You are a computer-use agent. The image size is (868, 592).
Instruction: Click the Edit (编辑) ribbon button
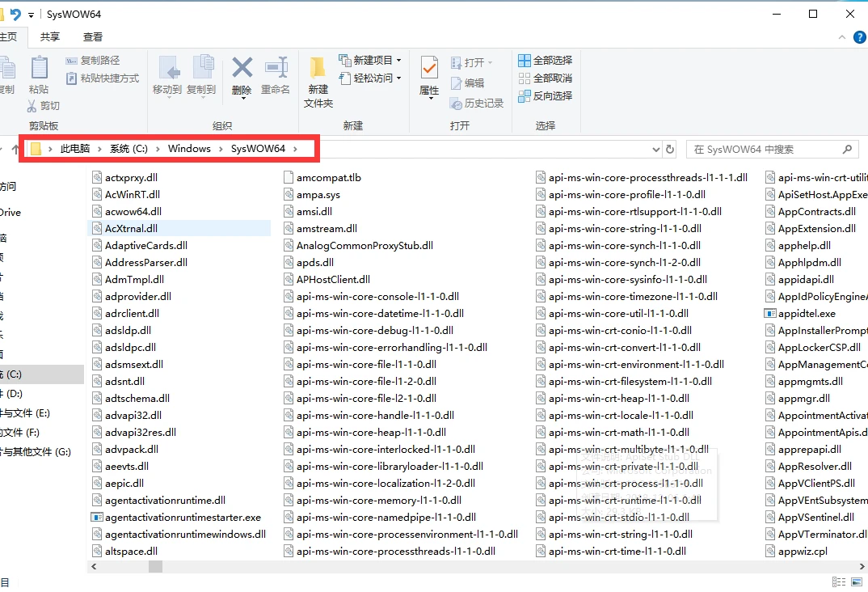click(468, 83)
